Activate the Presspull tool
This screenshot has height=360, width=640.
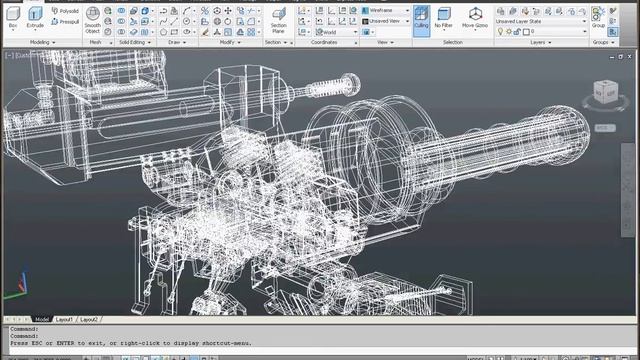click(x=65, y=22)
